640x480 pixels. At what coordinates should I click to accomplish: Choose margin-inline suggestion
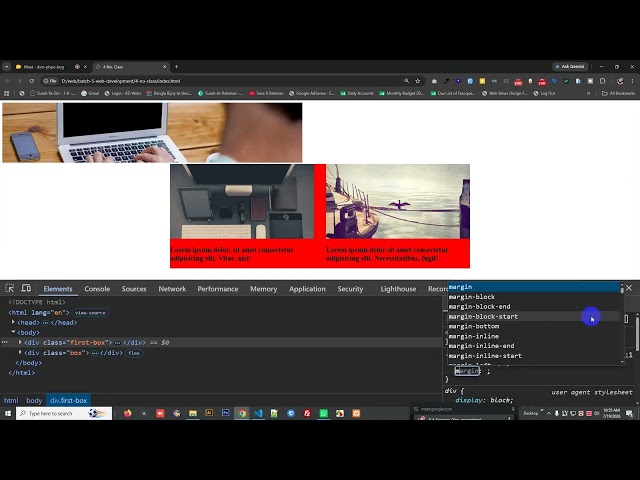[x=533, y=336]
